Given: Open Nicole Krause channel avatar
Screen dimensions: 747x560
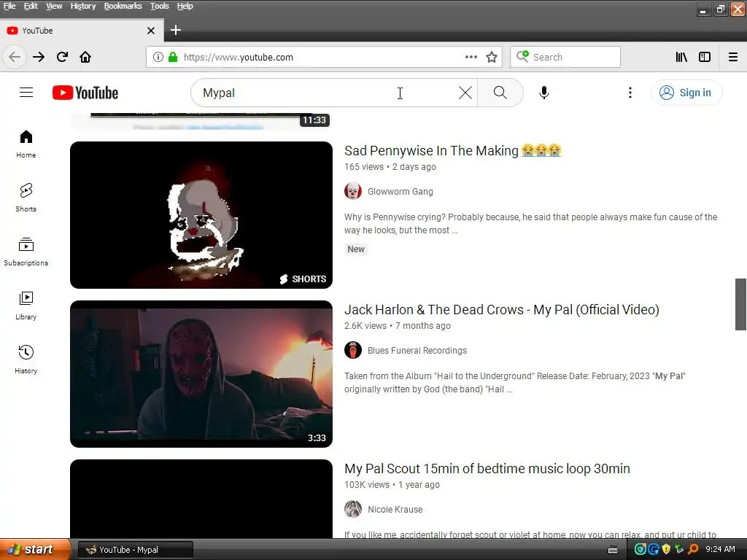Looking at the screenshot, I should coord(353,509).
